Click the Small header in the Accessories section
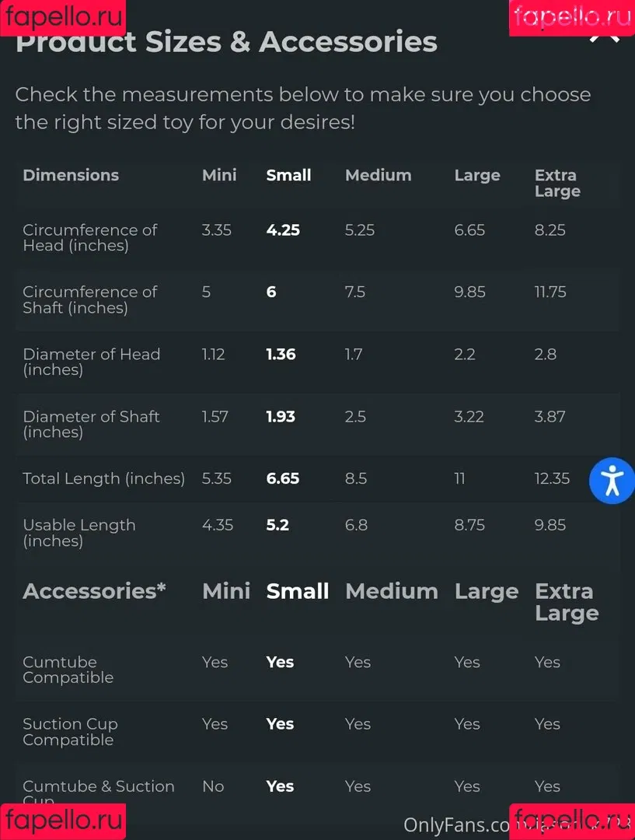Screen dimensions: 635x840 298,591
